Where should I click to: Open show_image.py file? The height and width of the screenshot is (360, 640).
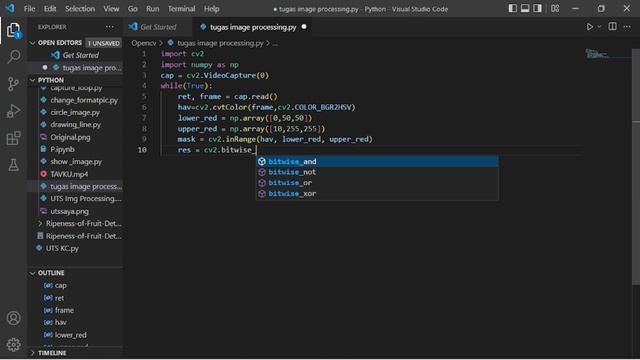[76, 162]
